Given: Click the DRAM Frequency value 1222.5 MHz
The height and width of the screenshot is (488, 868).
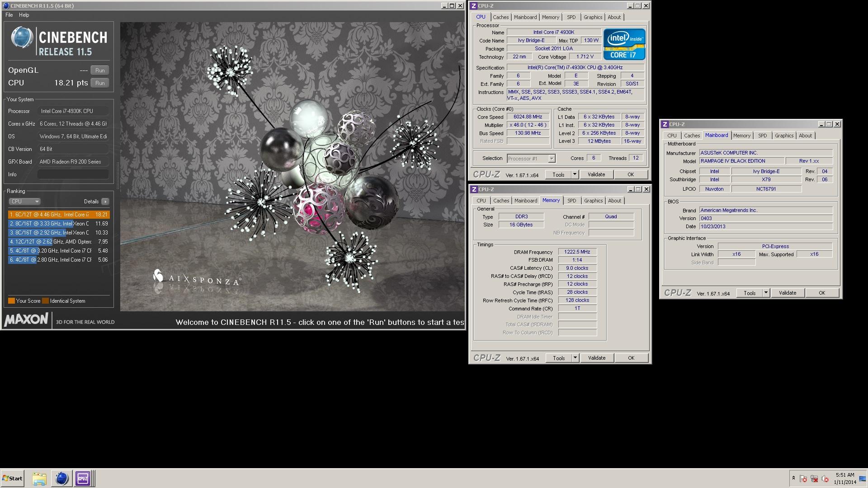Looking at the screenshot, I should click(x=577, y=252).
